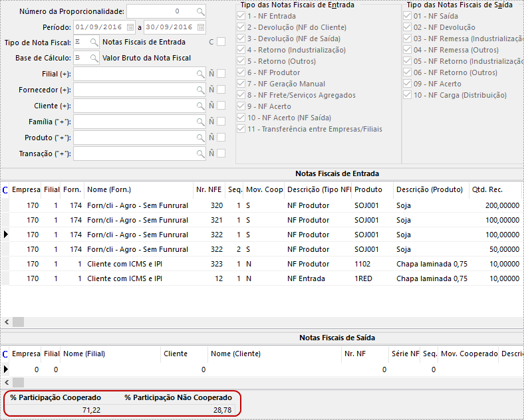The width and height of the screenshot is (524, 420).
Task: Uncheck 10 - NF Carga (Distribuição)
Action: coord(407,95)
